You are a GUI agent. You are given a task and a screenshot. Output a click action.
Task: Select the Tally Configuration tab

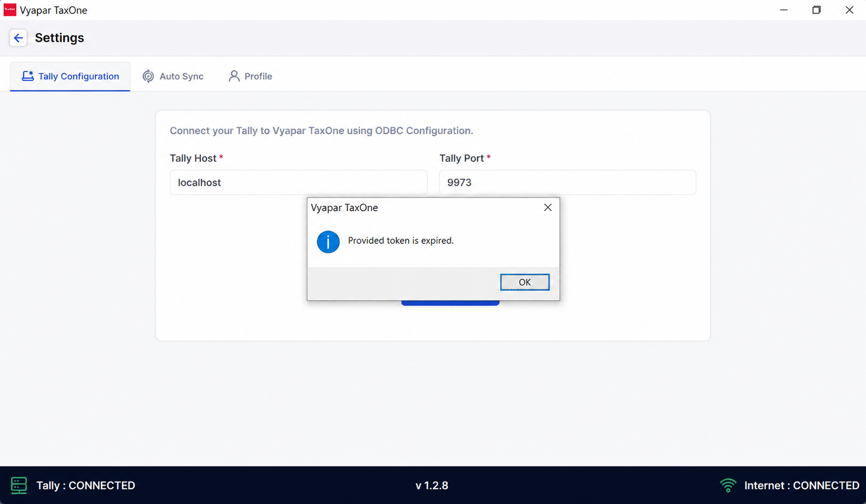coord(70,76)
